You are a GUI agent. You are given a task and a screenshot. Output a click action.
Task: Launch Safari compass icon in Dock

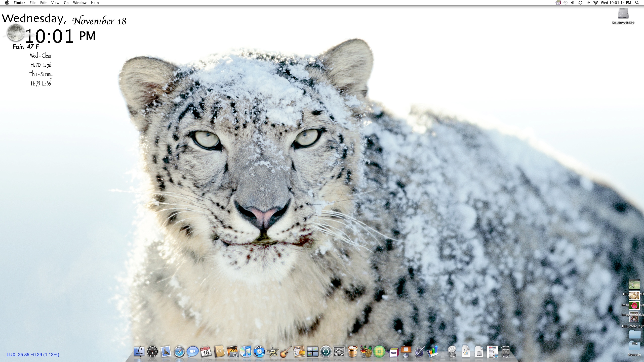[x=179, y=351]
